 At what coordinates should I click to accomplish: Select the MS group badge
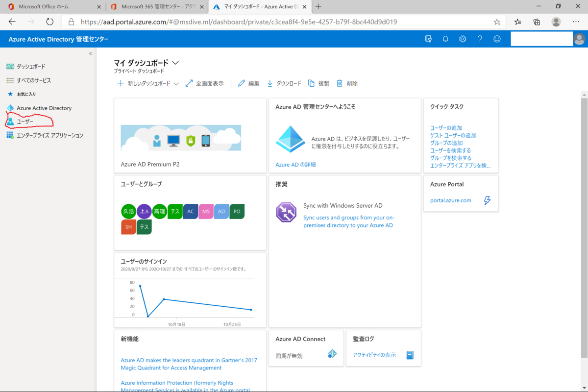(206, 211)
